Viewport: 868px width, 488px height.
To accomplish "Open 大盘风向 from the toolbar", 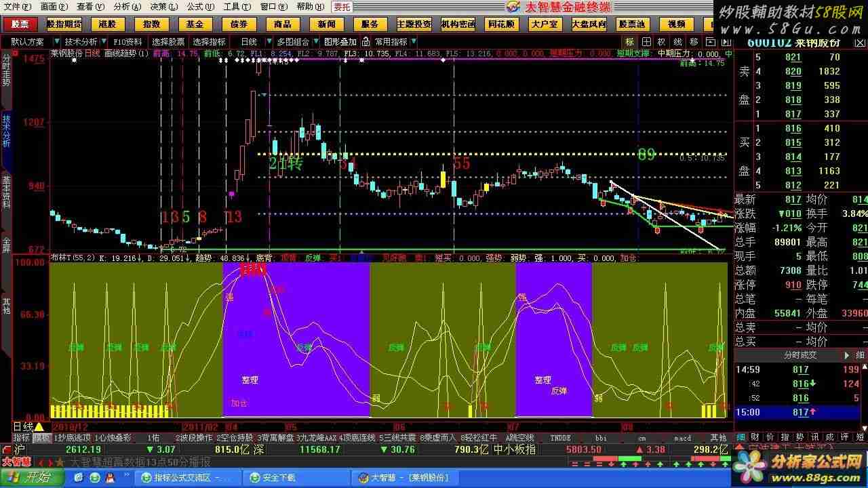I will coord(589,24).
